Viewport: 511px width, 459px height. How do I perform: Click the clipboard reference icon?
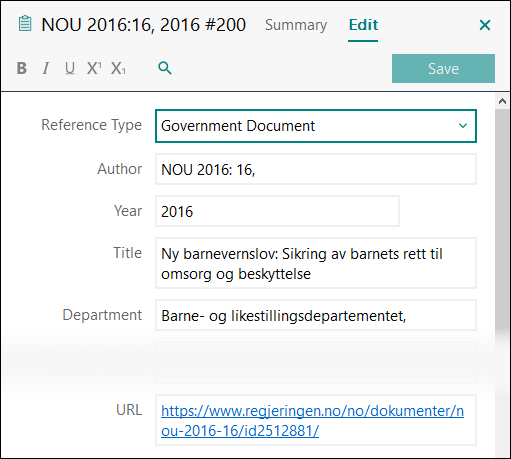pyautogui.click(x=25, y=24)
